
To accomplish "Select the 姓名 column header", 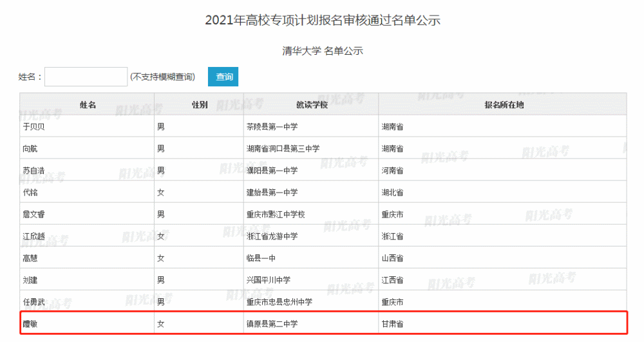I will (x=88, y=105).
